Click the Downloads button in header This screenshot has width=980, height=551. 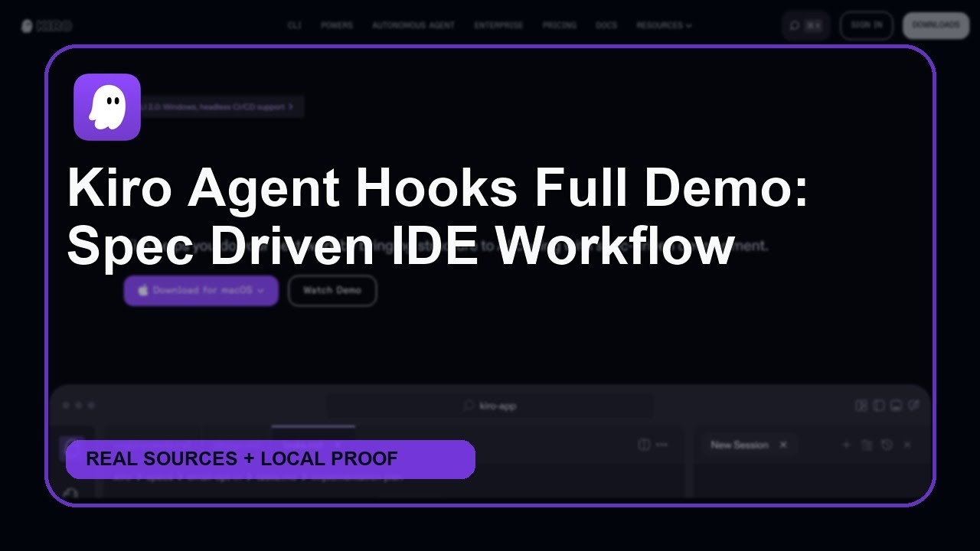pos(936,25)
